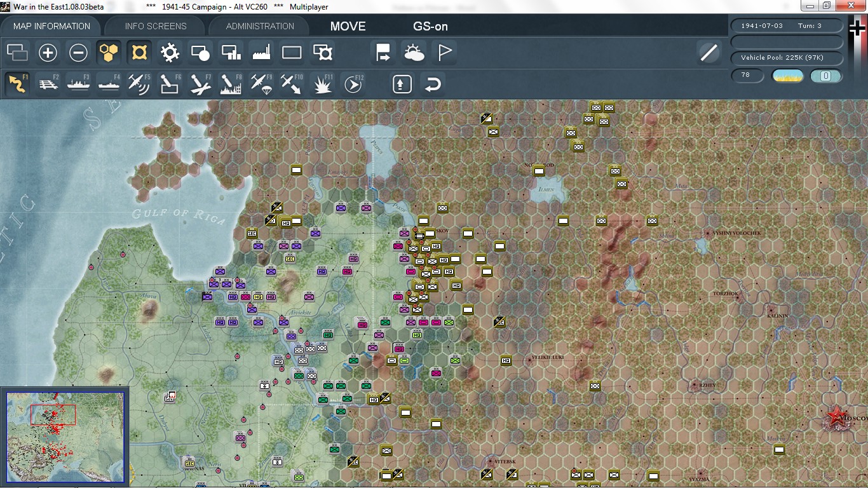
Task: Toggle the yellow hex grid display
Action: tap(109, 53)
